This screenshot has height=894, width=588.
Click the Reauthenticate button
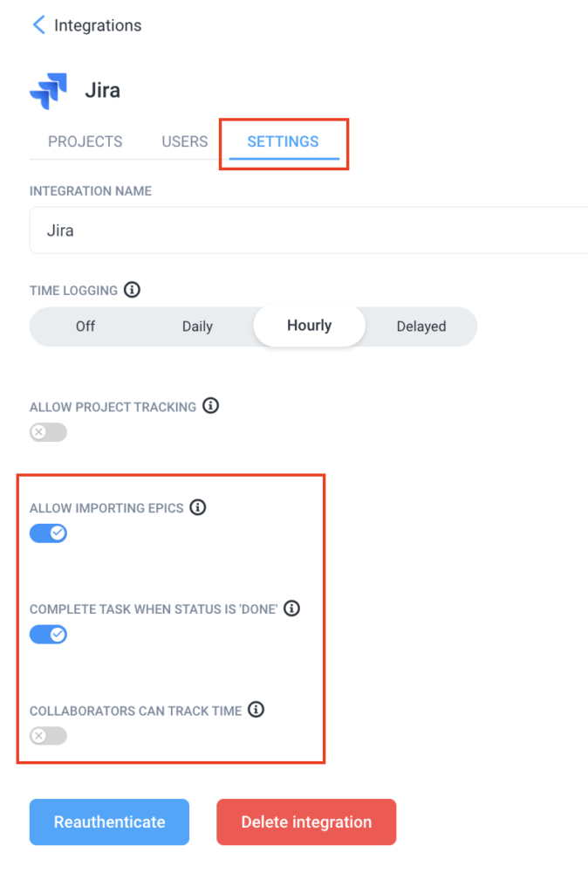pyautogui.click(x=109, y=822)
